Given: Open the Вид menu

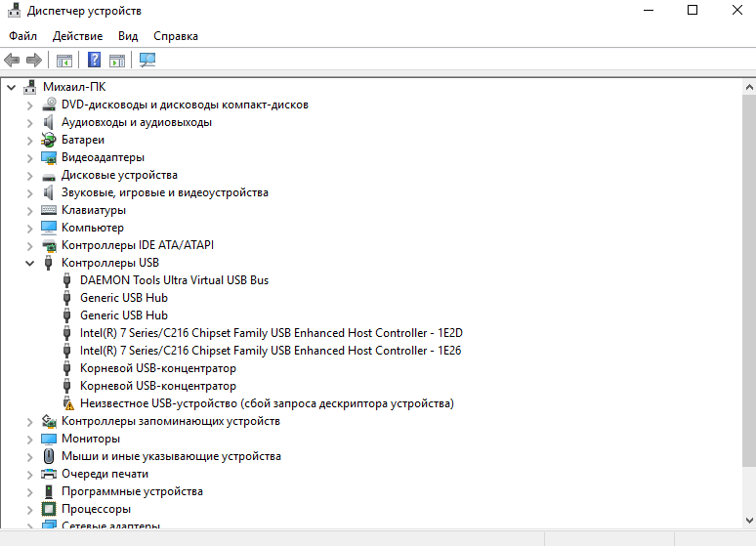Looking at the screenshot, I should click(x=128, y=36).
